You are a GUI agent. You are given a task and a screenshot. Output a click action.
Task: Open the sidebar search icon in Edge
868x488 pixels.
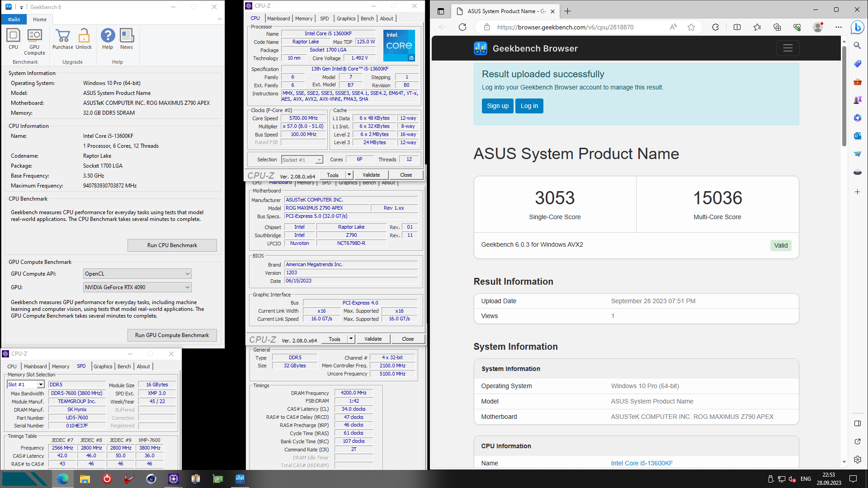(x=857, y=45)
